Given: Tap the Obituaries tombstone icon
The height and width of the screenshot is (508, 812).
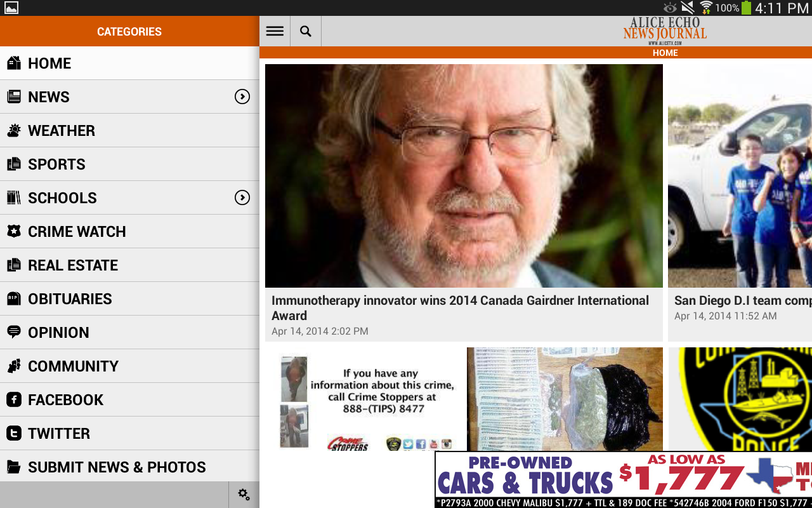Looking at the screenshot, I should click(14, 298).
